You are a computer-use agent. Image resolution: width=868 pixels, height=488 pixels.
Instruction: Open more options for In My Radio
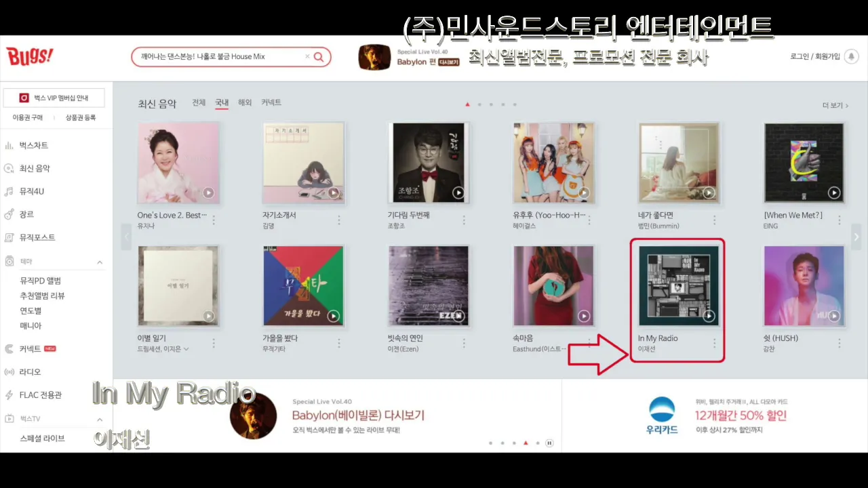714,344
